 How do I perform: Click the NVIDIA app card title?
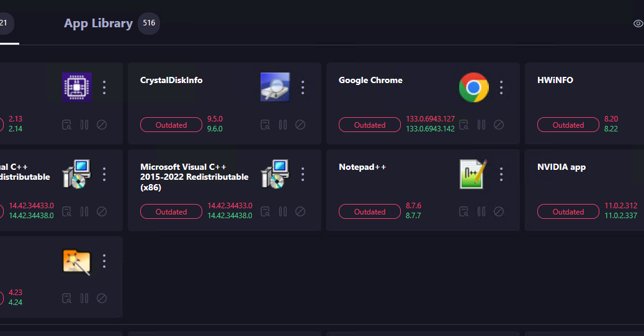561,167
